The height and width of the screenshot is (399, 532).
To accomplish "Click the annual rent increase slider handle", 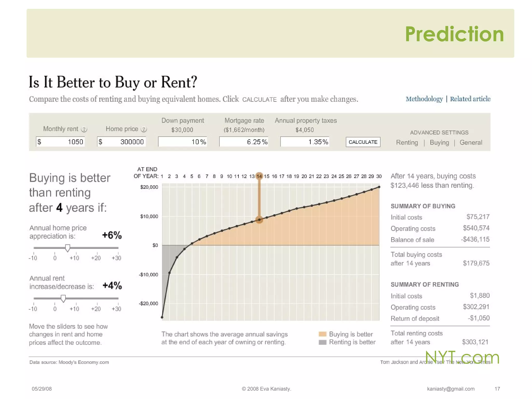I will click(x=63, y=298).
